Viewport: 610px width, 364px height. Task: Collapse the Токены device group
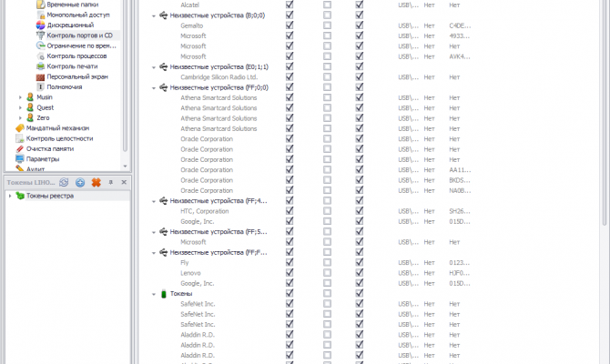(154, 294)
